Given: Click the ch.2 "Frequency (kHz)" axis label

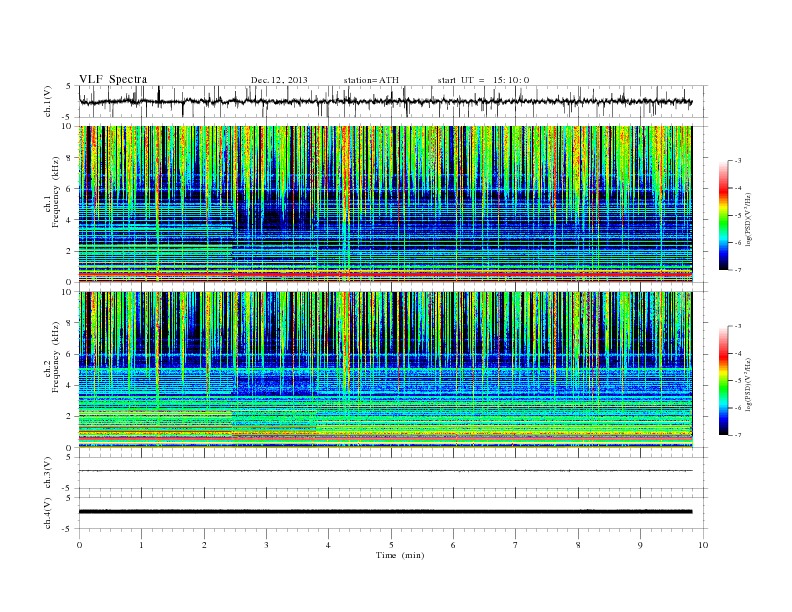Looking at the screenshot, I should click(x=55, y=356).
